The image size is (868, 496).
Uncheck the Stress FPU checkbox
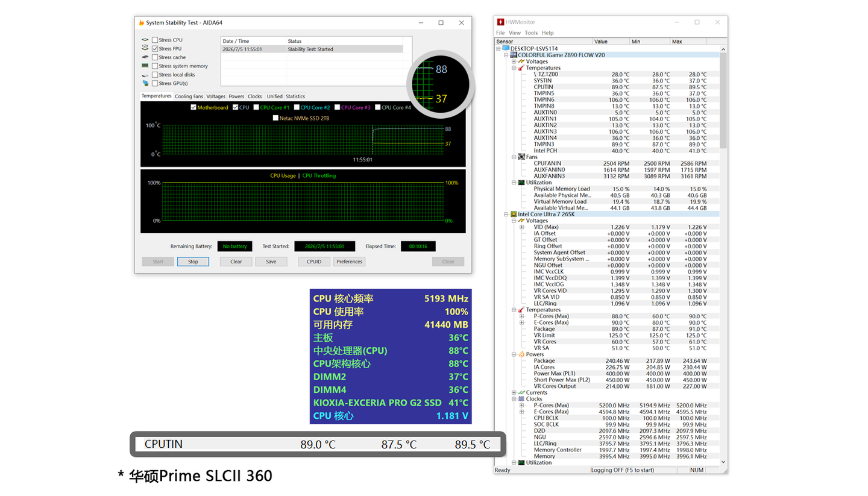tap(155, 48)
